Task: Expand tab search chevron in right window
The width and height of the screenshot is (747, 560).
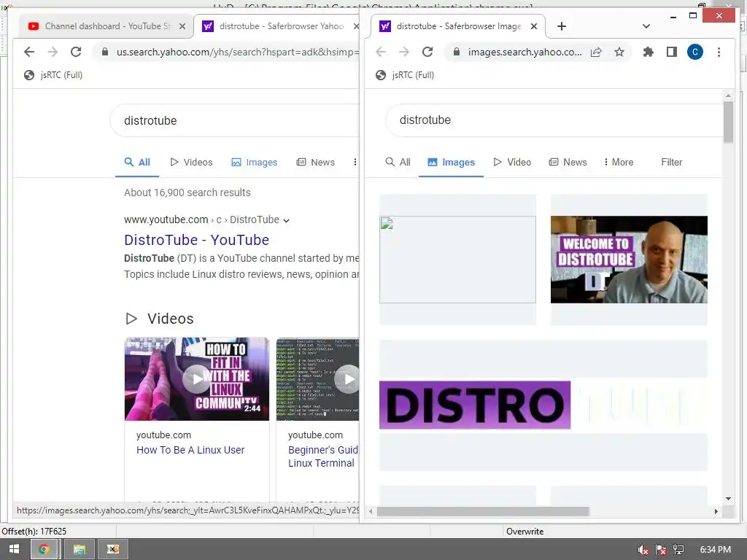Action: click(x=646, y=26)
